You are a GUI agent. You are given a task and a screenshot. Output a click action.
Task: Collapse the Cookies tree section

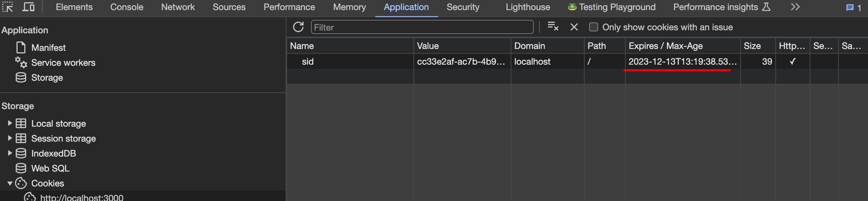pyautogui.click(x=10, y=183)
